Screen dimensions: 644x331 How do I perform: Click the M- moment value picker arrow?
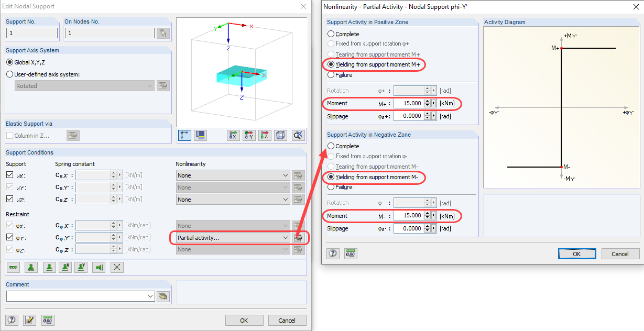tap(434, 215)
